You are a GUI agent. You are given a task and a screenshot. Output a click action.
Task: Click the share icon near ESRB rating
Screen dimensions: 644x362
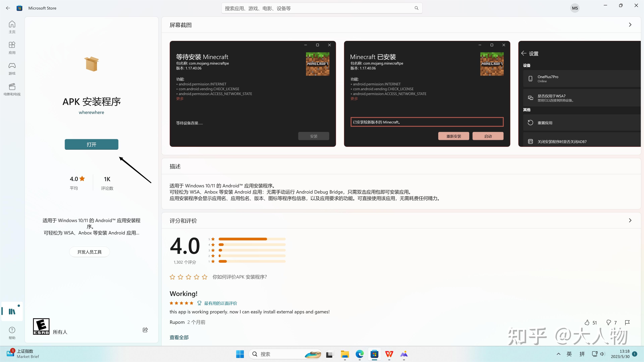coord(145,330)
